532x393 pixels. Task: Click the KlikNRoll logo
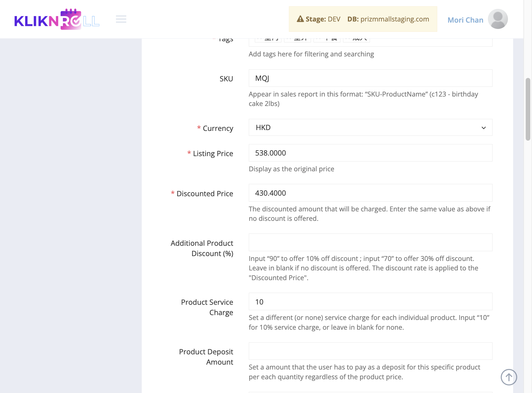tap(57, 19)
